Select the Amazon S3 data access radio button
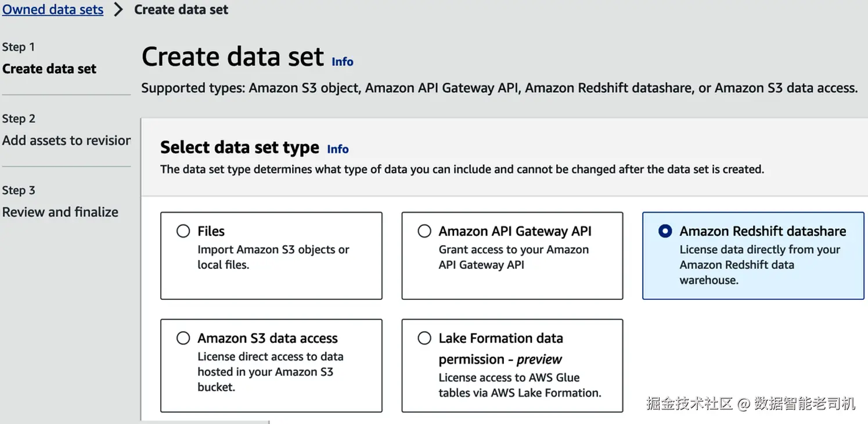868x424 pixels. tap(183, 338)
